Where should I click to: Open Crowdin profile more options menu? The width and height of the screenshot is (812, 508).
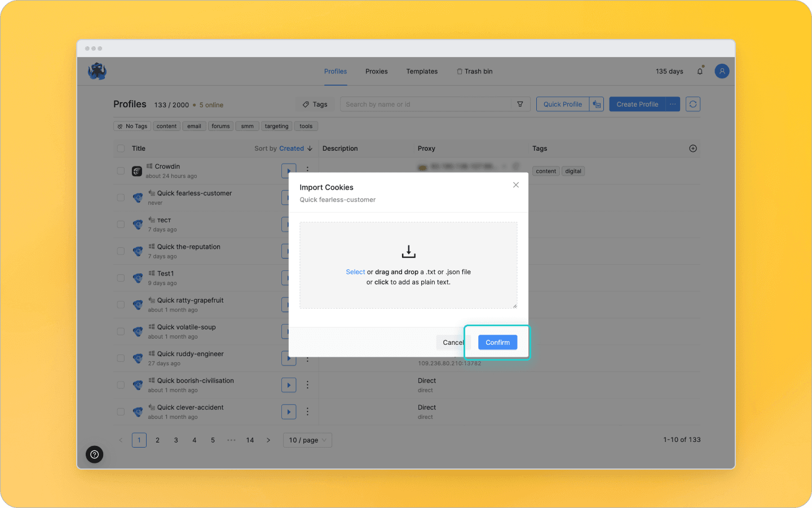pyautogui.click(x=307, y=169)
